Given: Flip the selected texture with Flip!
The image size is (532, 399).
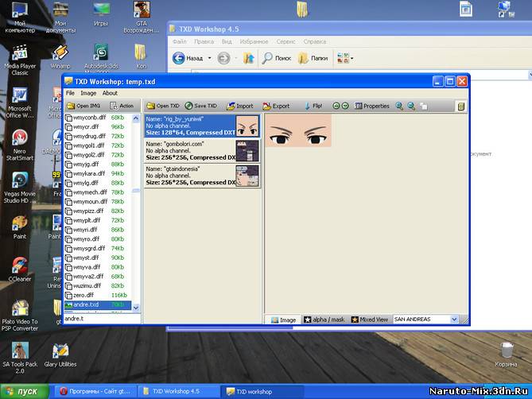Looking at the screenshot, I should click(313, 106).
